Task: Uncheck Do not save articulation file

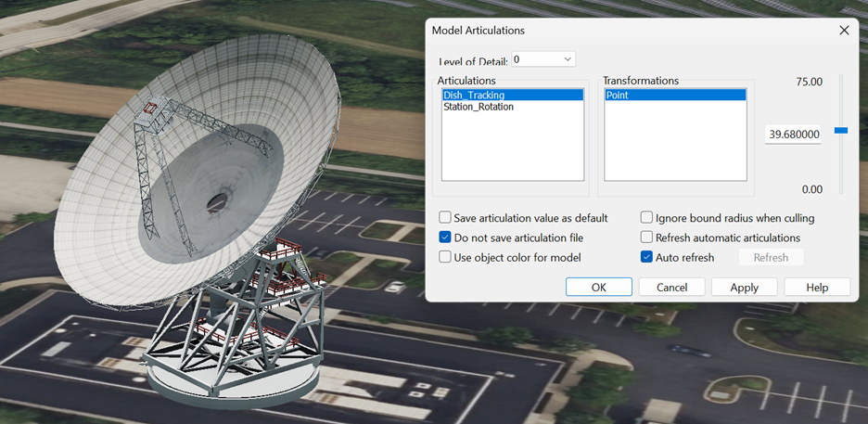Action: click(444, 238)
